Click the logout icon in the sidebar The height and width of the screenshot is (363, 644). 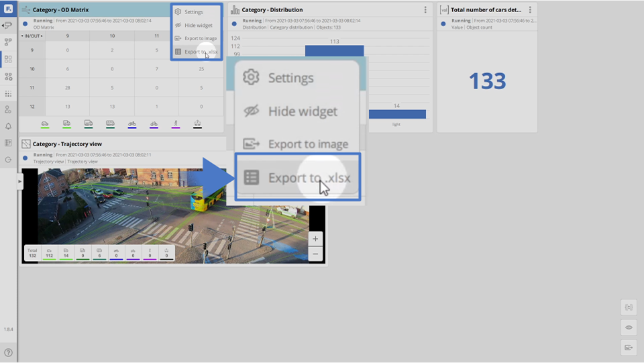click(8, 160)
